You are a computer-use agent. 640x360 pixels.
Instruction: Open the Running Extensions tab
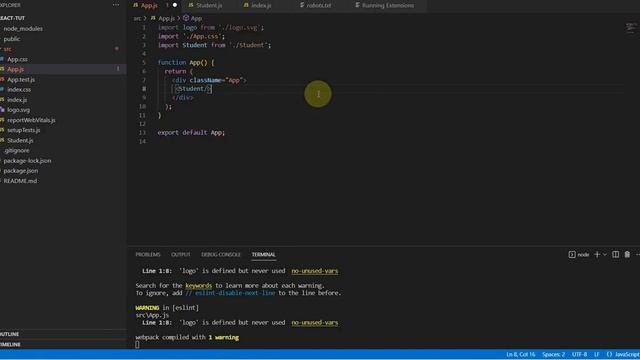(x=387, y=5)
